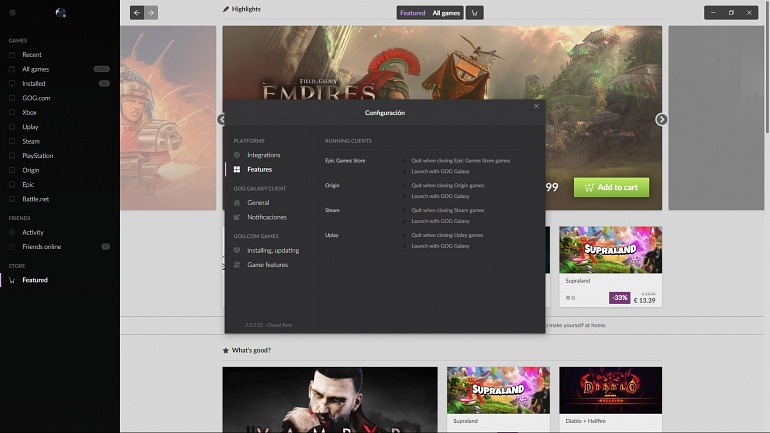Viewport: 770px width, 433px height.
Task: Click the What's good star icon
Action: tap(226, 351)
